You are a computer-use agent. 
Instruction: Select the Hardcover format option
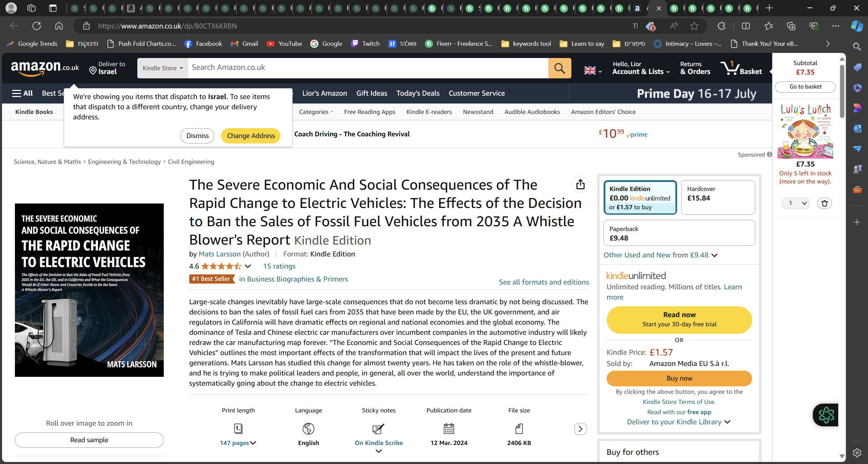718,197
